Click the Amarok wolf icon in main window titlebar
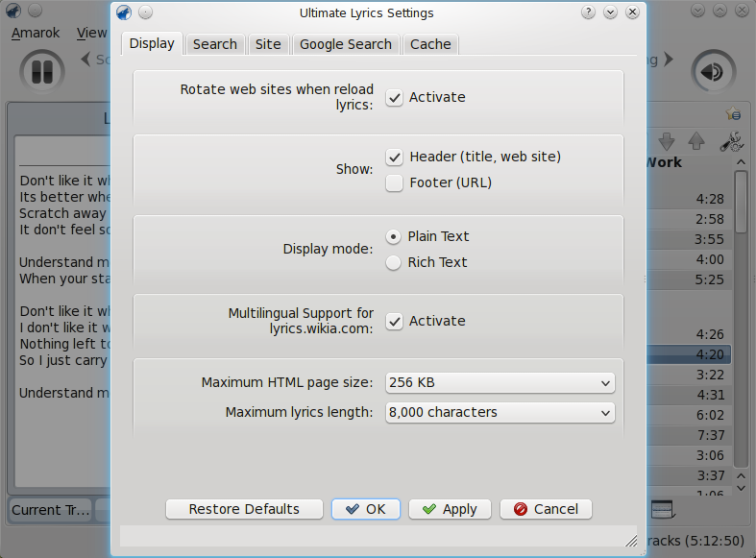The height and width of the screenshot is (558, 756). pyautogui.click(x=13, y=11)
